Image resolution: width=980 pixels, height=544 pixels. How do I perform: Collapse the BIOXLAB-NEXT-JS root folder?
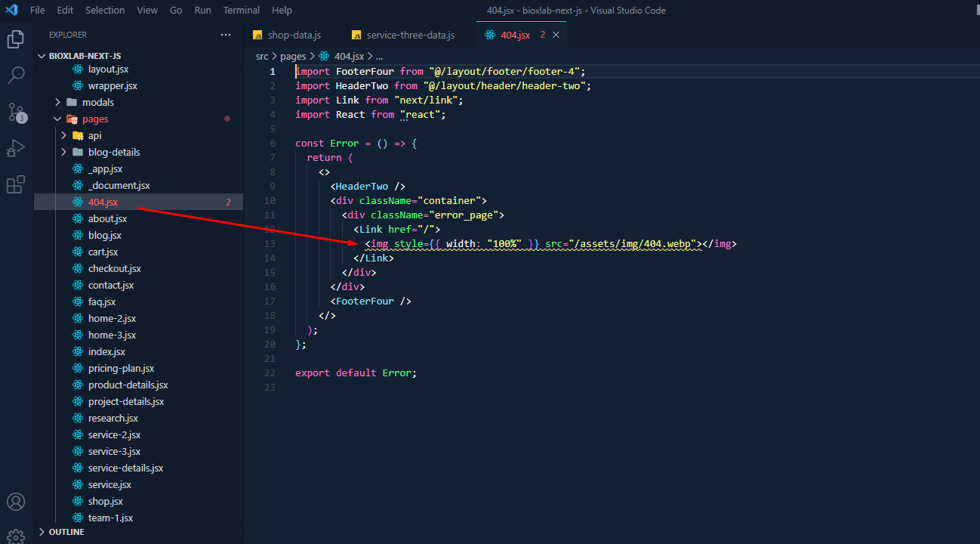85,56
